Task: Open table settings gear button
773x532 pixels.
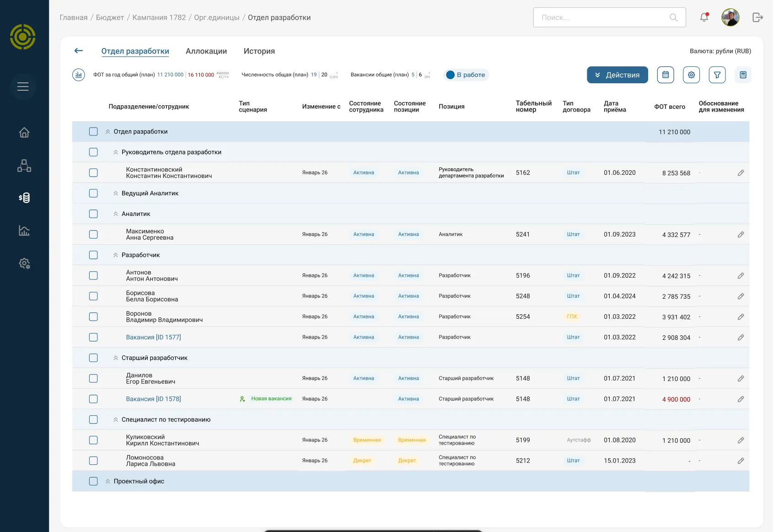Action: (691, 75)
